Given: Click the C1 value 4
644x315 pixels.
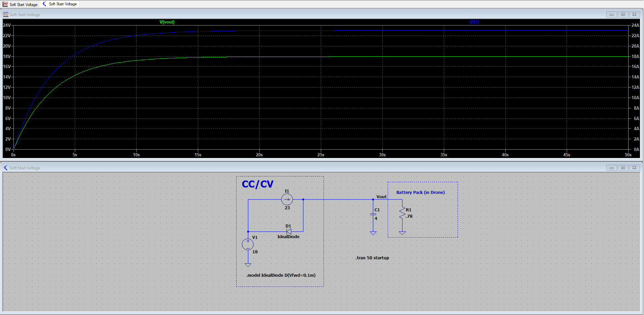Looking at the screenshot, I should point(376,218).
